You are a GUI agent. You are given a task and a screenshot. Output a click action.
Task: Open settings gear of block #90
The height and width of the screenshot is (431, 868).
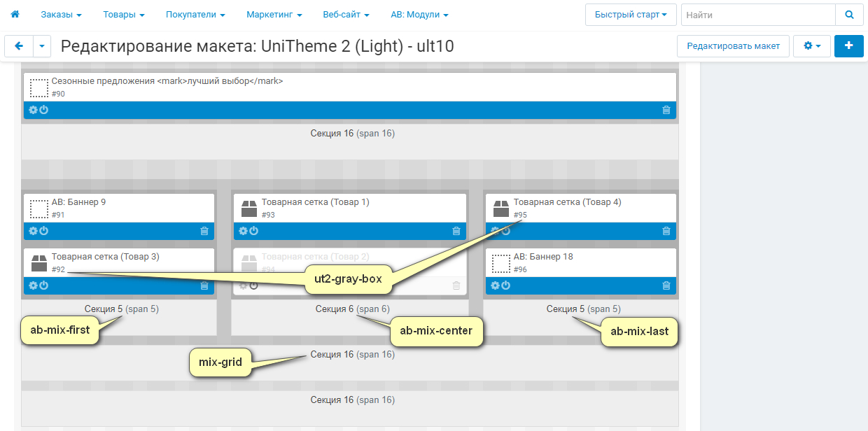point(33,110)
